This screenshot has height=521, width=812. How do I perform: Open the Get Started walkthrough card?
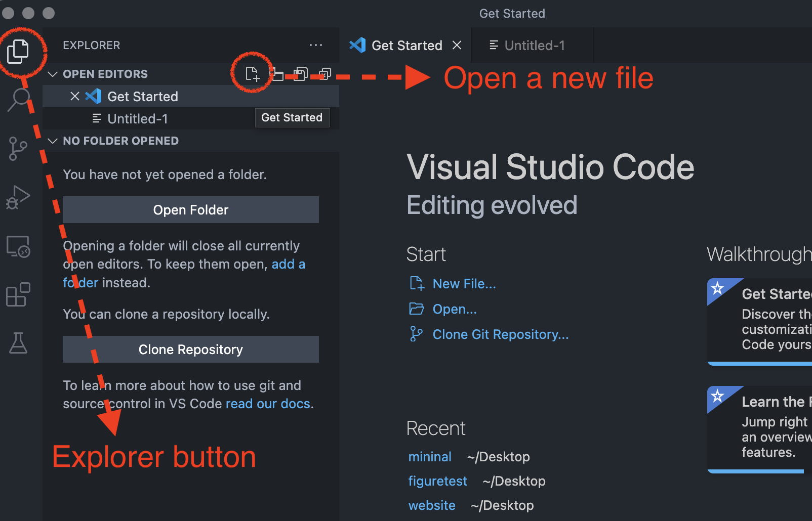click(x=759, y=321)
